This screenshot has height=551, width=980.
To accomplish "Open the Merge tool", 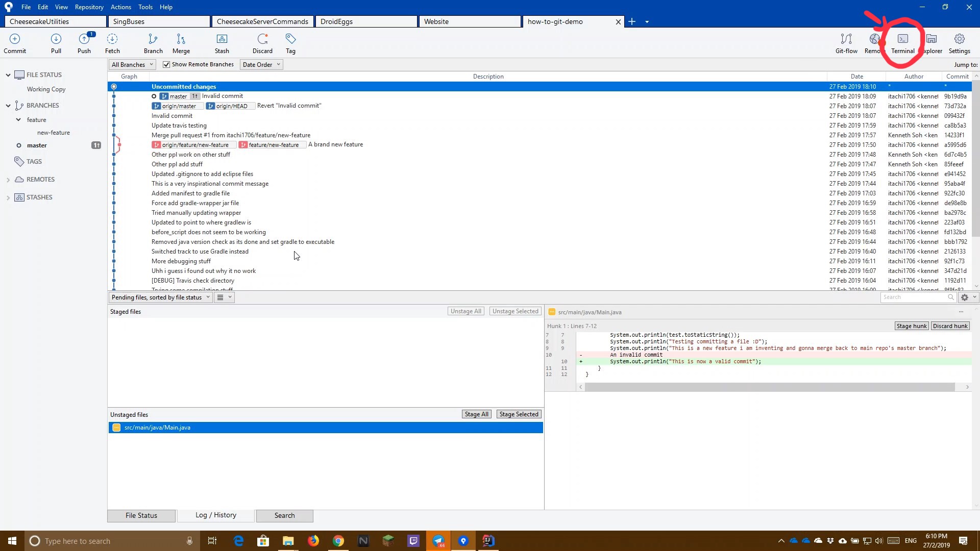I will [x=181, y=43].
